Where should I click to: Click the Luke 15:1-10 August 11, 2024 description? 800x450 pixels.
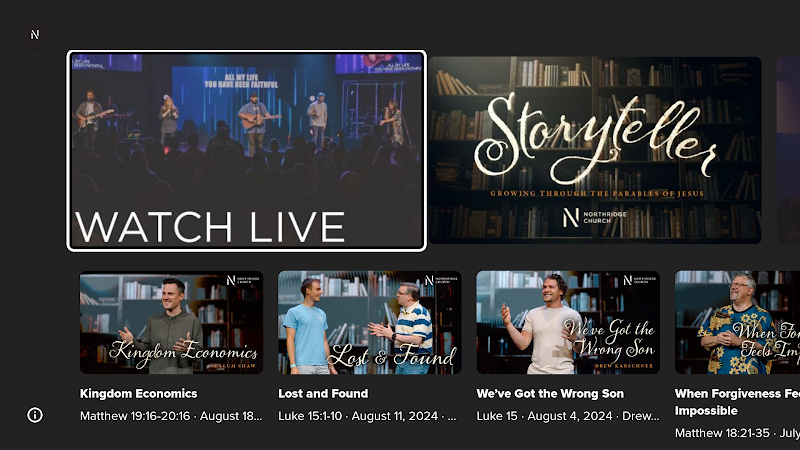click(367, 416)
